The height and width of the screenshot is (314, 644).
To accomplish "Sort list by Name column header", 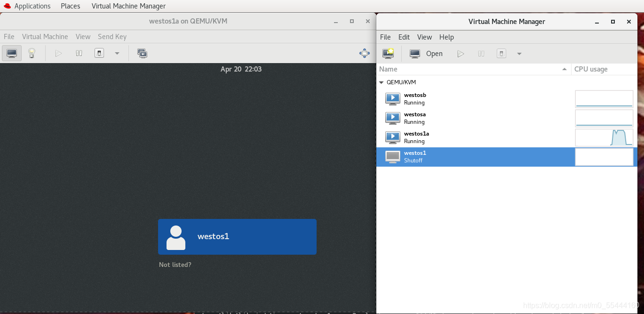I will [474, 69].
